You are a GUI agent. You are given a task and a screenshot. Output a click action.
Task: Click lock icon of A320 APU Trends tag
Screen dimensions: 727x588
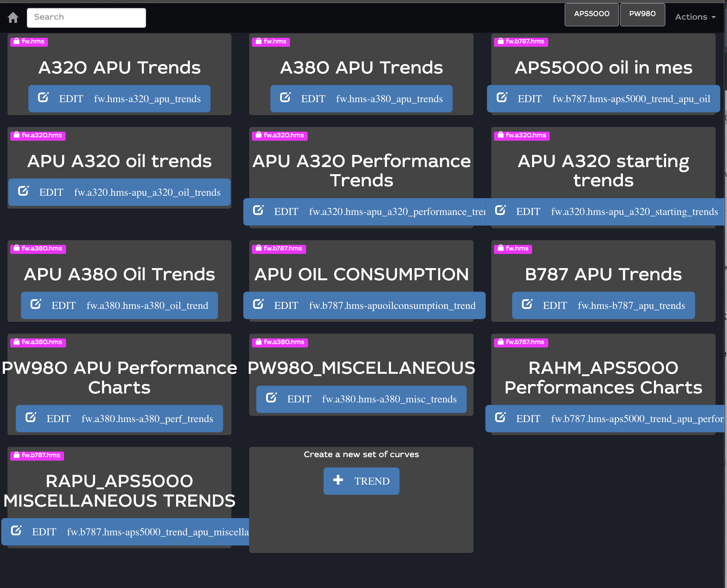pyautogui.click(x=17, y=41)
